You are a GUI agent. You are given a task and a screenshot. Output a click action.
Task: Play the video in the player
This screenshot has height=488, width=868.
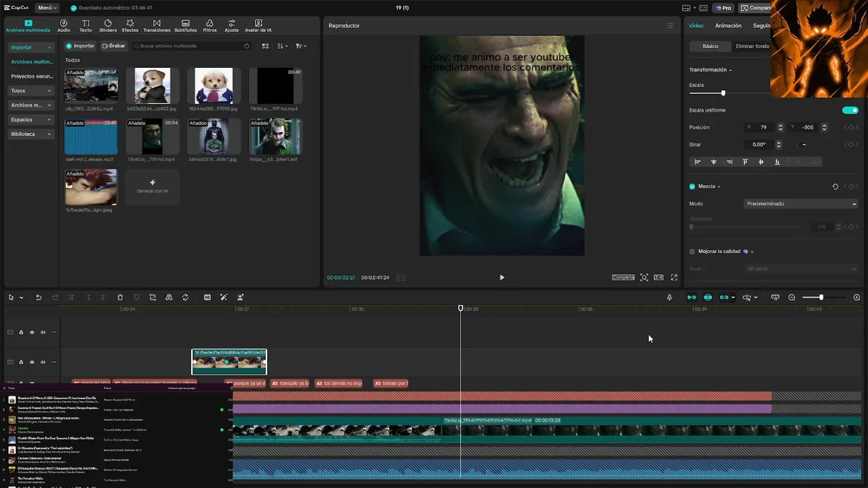pyautogui.click(x=502, y=277)
